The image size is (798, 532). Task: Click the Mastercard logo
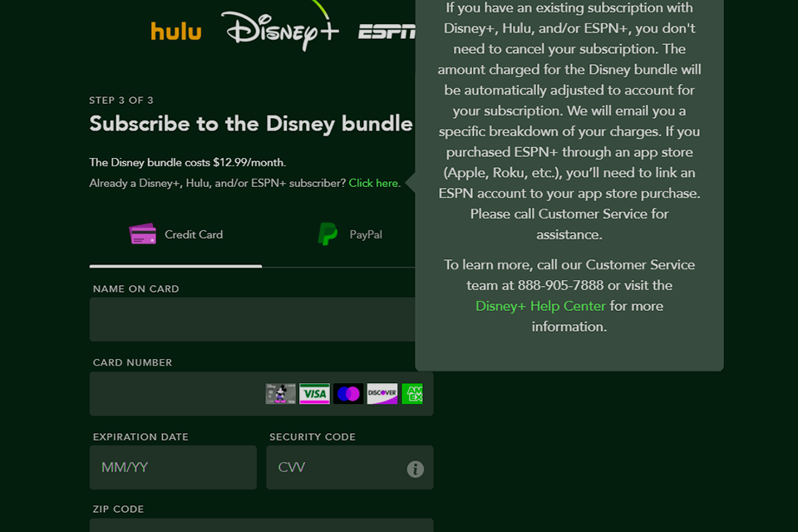[348, 393]
